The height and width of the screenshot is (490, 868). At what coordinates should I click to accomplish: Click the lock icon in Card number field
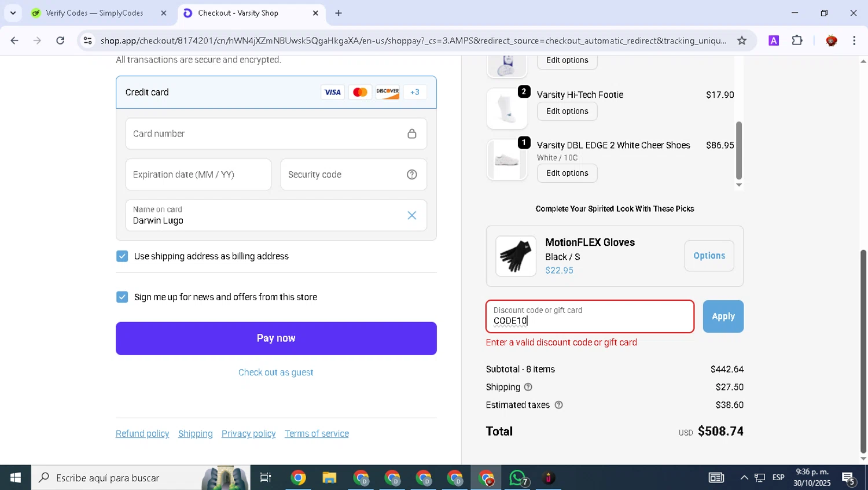(412, 134)
